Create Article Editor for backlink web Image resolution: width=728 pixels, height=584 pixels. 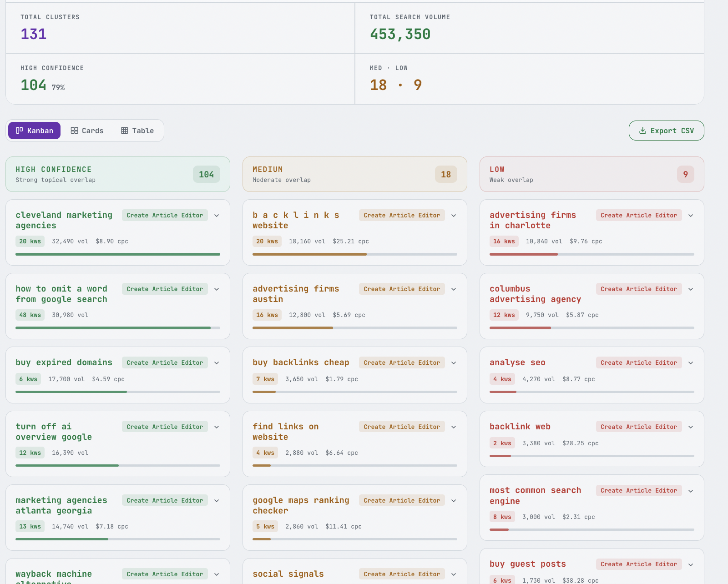(x=639, y=427)
